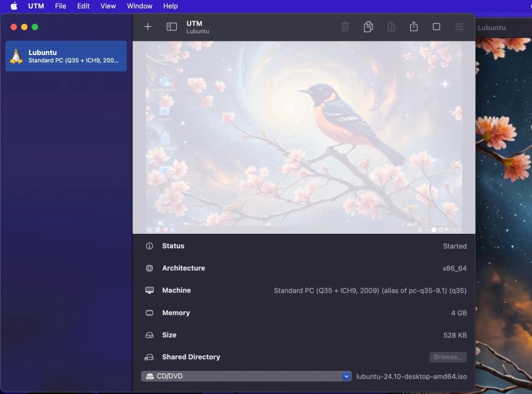
Task: Click the yellow minimize window button
Action: pyautogui.click(x=25, y=27)
